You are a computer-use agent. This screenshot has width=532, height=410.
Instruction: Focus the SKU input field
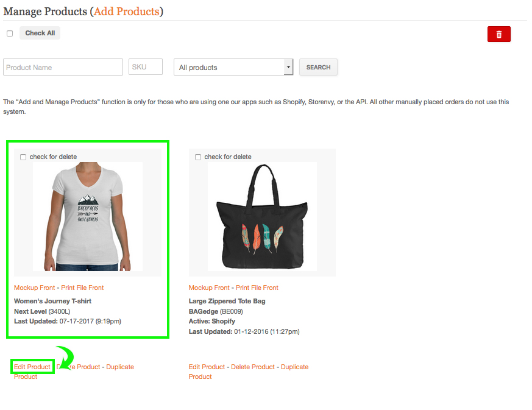(x=146, y=67)
